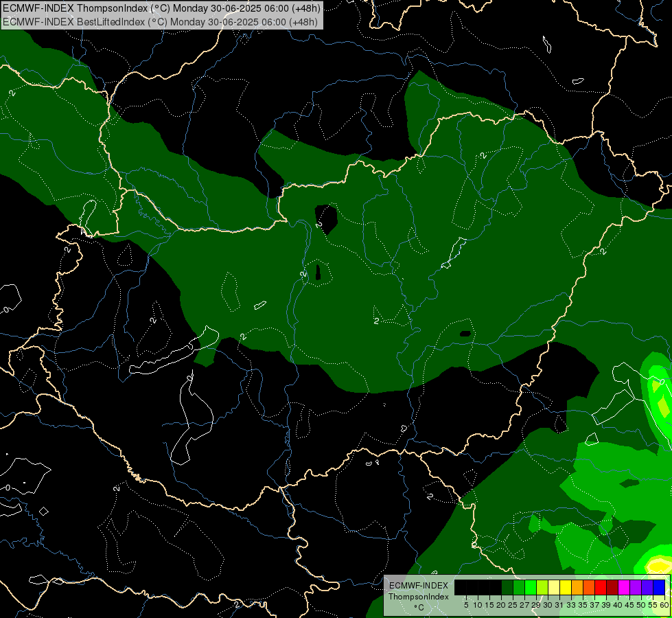Click the legend scale value 37
Screen dimensions: 672x618
[594, 605]
